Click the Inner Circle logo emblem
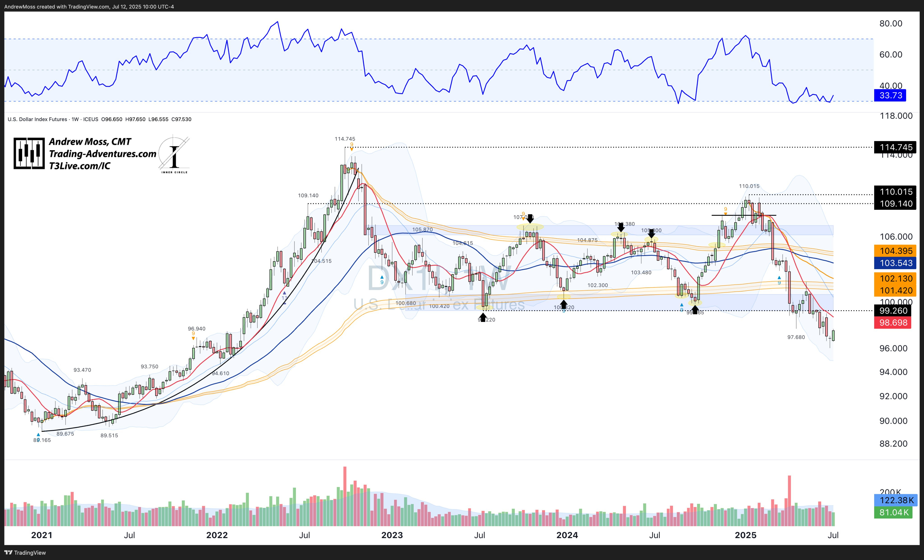The image size is (924, 560). [x=174, y=154]
